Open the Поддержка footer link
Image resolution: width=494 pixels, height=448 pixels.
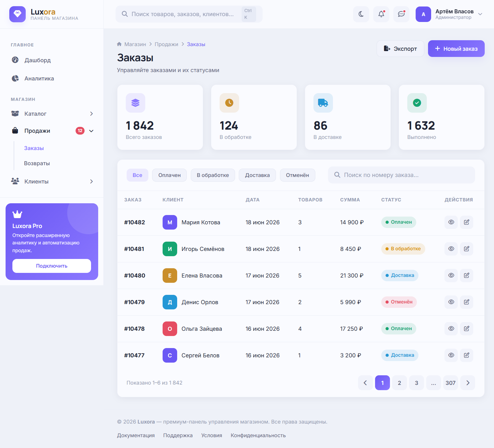coord(178,435)
